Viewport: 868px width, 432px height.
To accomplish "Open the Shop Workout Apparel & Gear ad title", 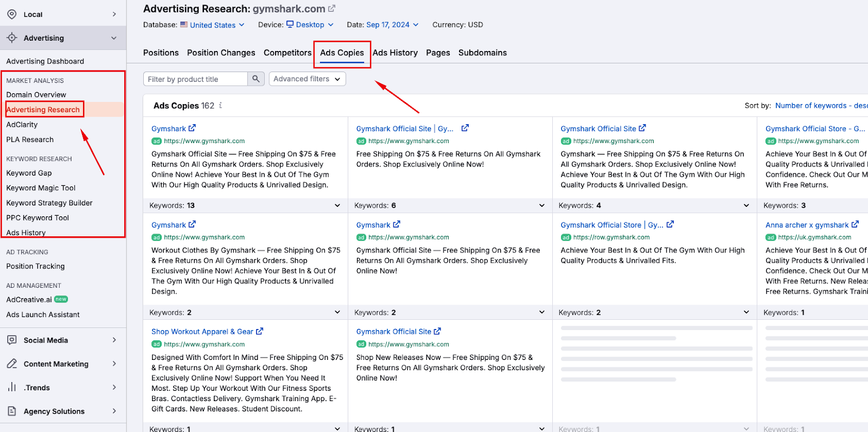I will point(202,331).
